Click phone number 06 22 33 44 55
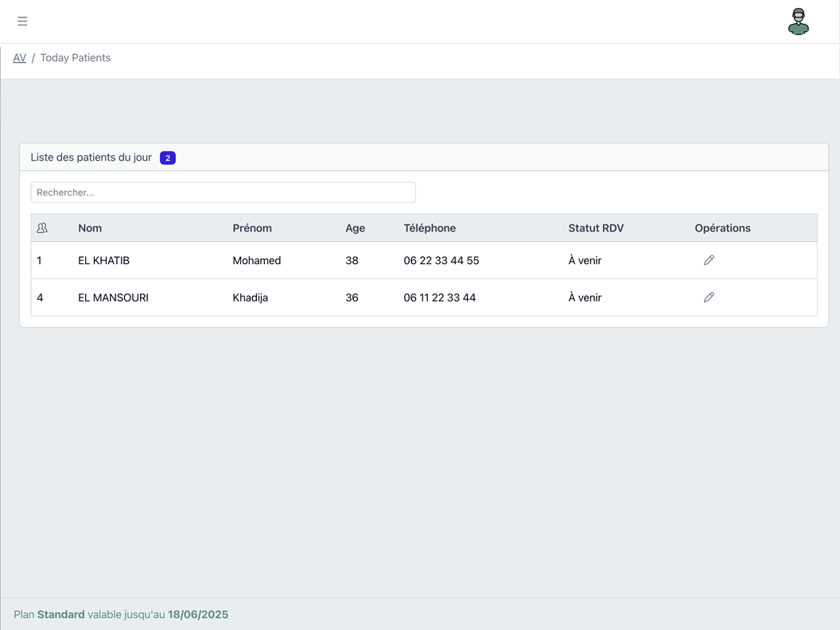The width and height of the screenshot is (840, 630). tap(441, 261)
